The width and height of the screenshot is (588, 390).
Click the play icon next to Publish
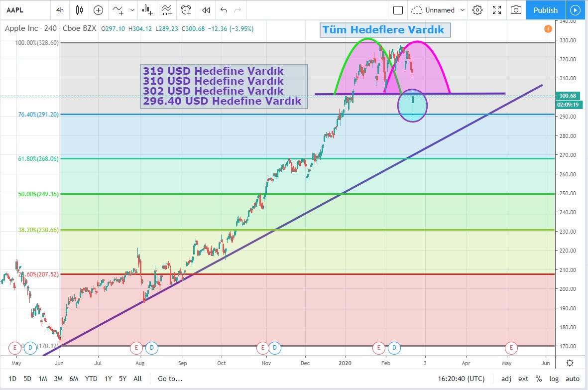click(x=575, y=10)
